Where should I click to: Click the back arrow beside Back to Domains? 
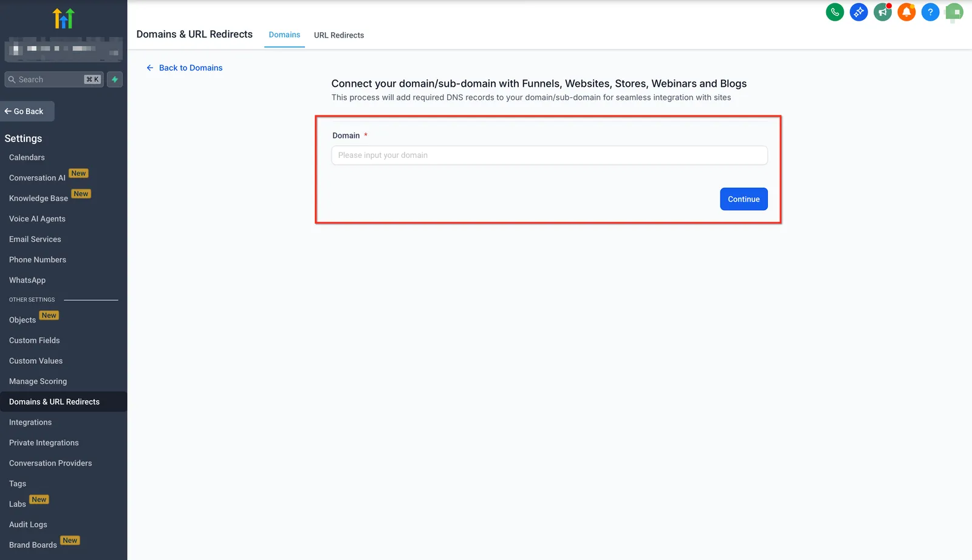coord(150,68)
